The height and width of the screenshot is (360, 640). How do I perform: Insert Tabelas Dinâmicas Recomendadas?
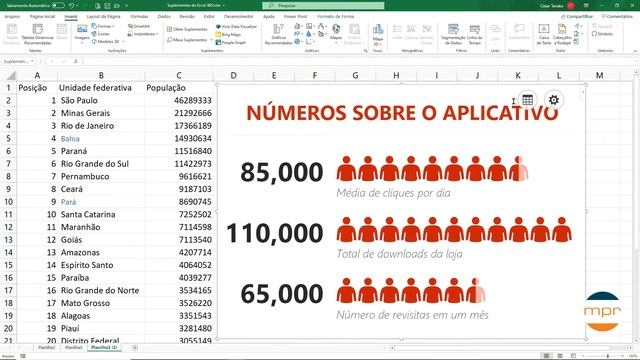point(38,34)
